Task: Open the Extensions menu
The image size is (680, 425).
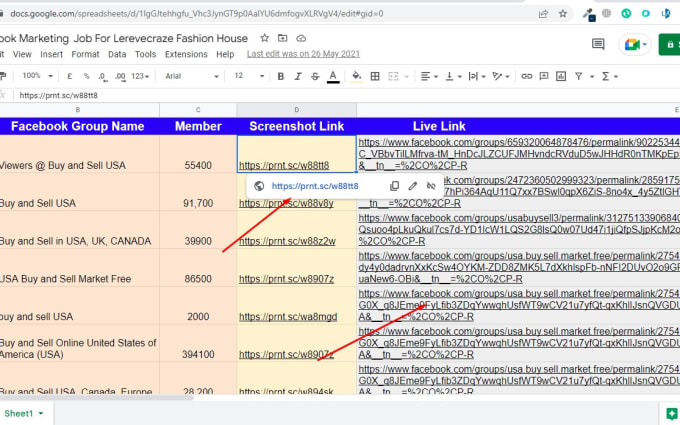Action: (186, 54)
